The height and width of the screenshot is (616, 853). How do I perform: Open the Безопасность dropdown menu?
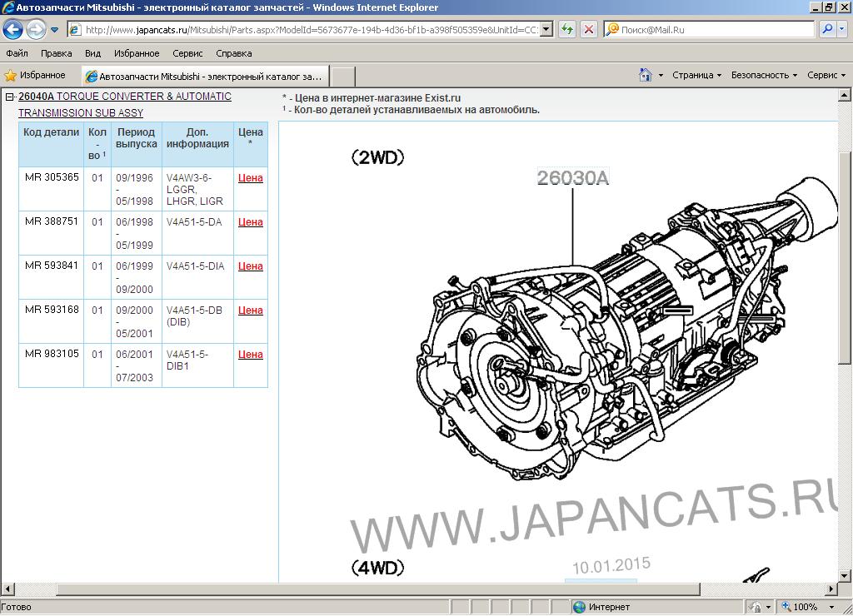click(x=764, y=75)
